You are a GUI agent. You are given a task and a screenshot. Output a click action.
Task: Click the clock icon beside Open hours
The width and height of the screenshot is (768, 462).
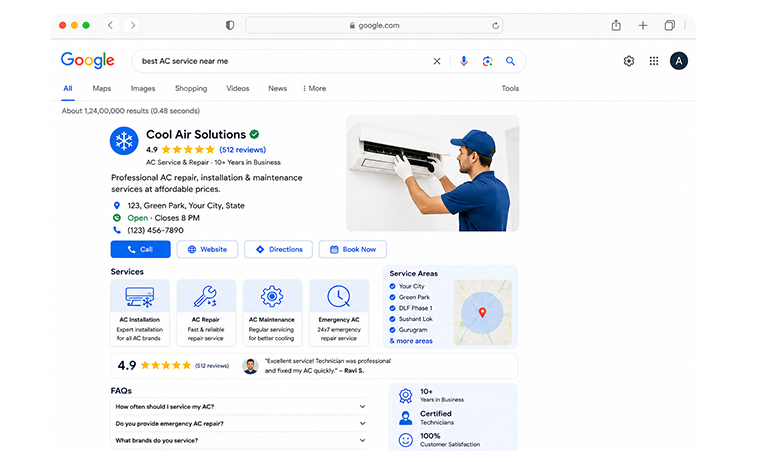117,218
